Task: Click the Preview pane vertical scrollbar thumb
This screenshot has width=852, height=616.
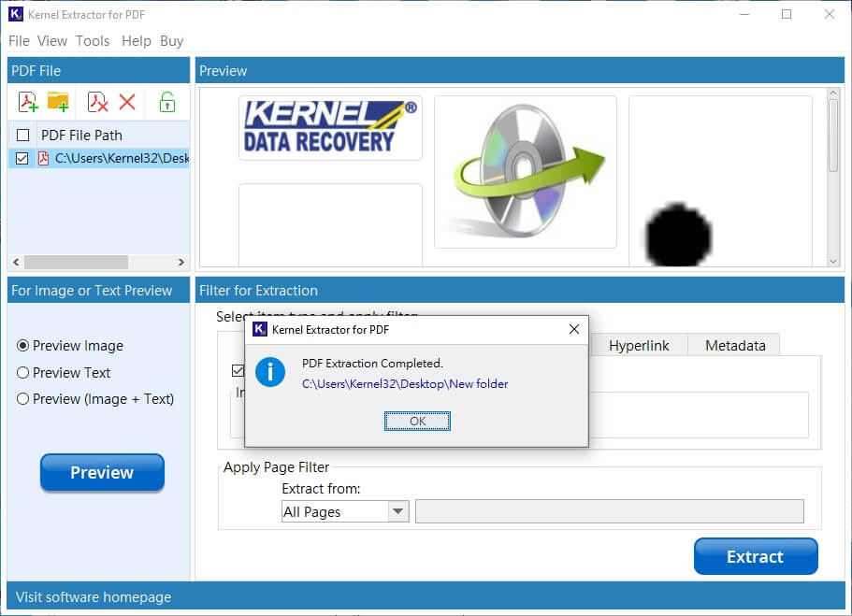Action: [833, 136]
